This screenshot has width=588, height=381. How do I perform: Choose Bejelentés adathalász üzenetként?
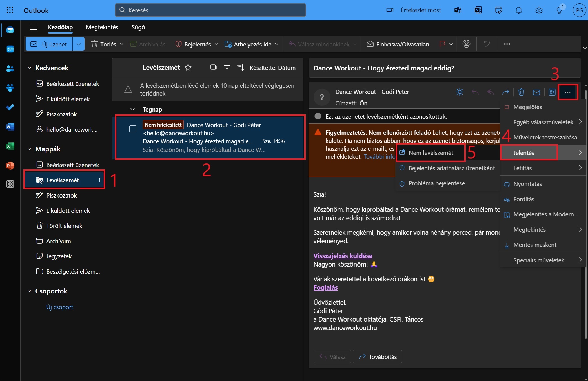coord(448,168)
